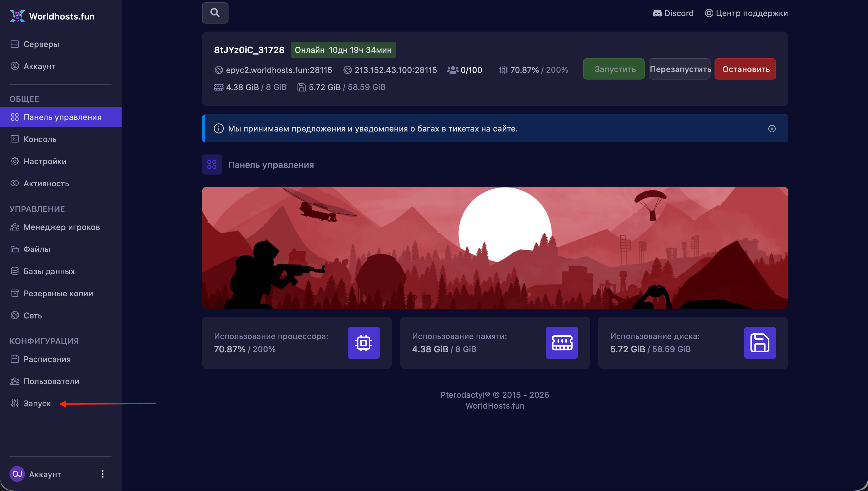The width and height of the screenshot is (868, 491).
Task: Click the Использование памяти card
Action: (x=495, y=343)
